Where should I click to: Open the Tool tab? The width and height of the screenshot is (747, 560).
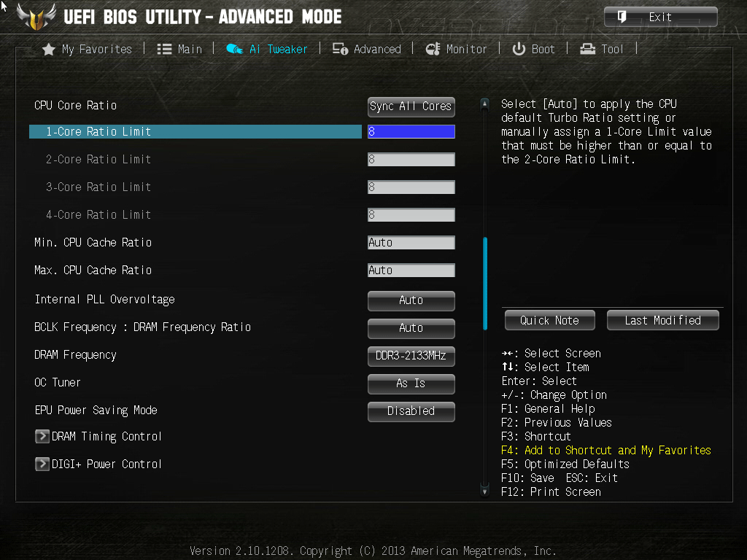(602, 49)
